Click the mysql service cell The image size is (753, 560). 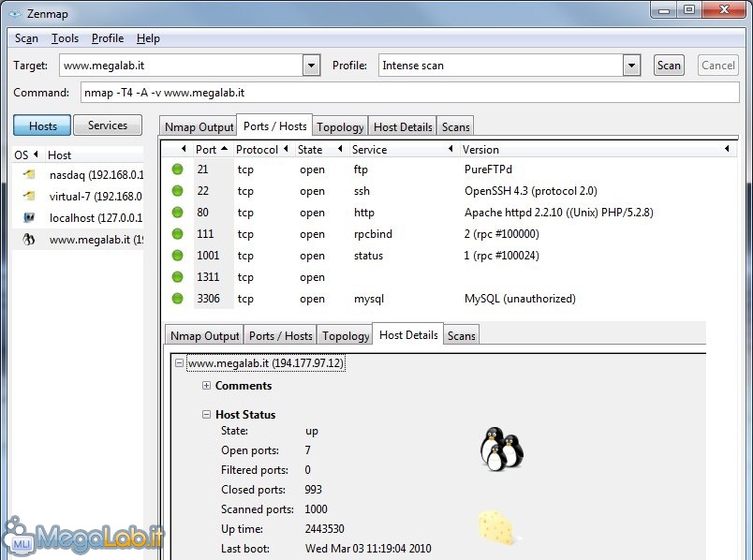click(369, 300)
